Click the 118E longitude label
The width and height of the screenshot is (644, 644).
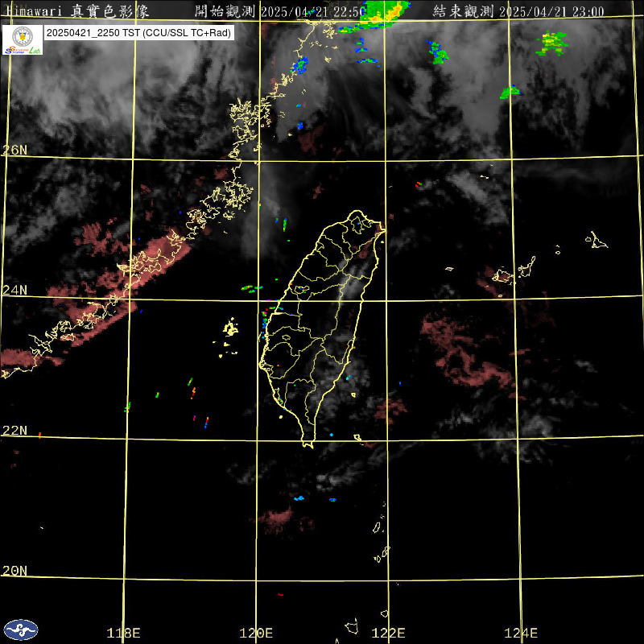point(123,633)
